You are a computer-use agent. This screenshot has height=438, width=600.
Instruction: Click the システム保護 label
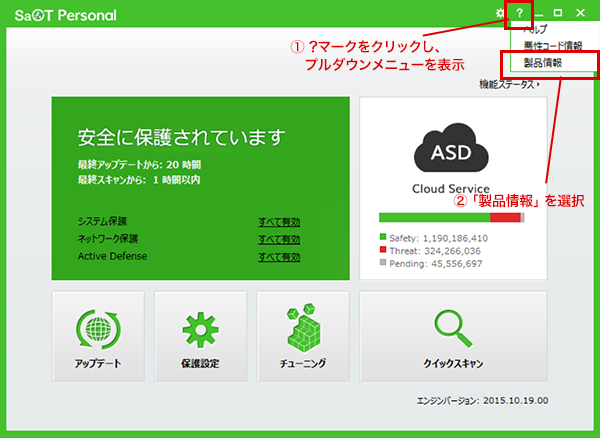102,221
